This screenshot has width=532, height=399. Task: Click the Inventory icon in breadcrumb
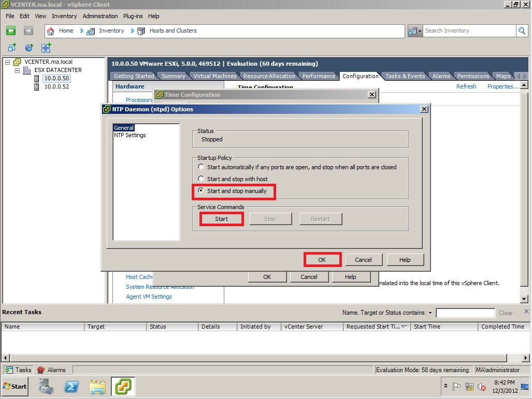[91, 31]
